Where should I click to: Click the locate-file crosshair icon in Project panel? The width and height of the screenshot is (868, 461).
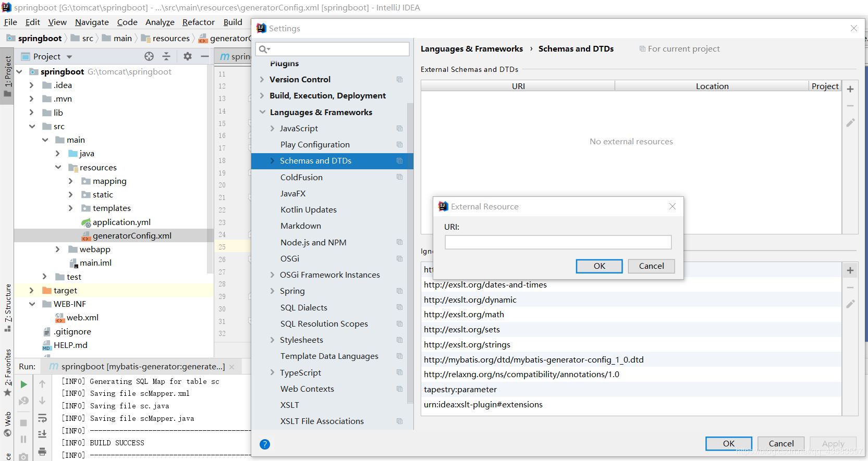(149, 56)
